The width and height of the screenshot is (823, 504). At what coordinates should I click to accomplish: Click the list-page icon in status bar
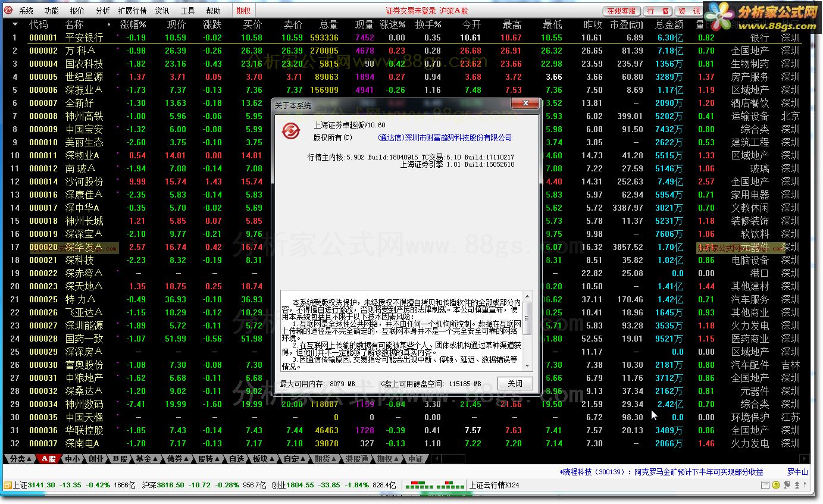pos(765,484)
